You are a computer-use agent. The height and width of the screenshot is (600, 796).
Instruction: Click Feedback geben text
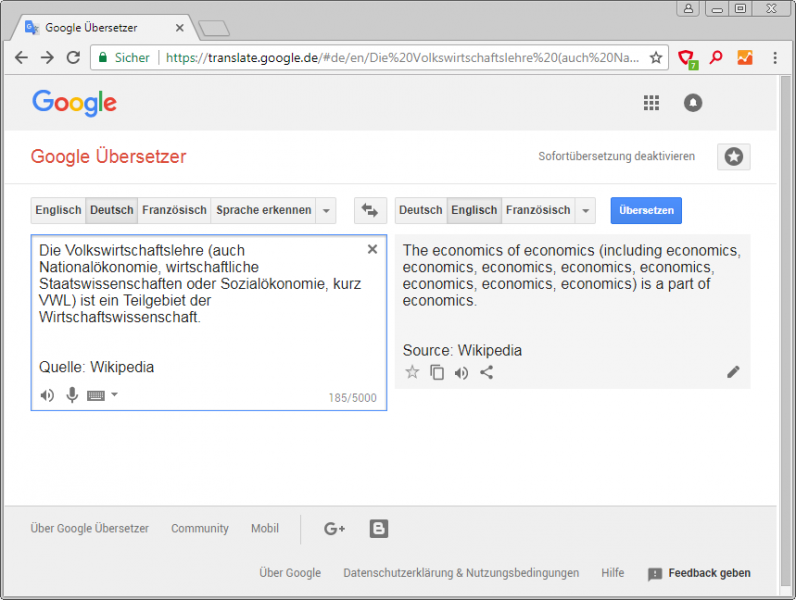[709, 573]
